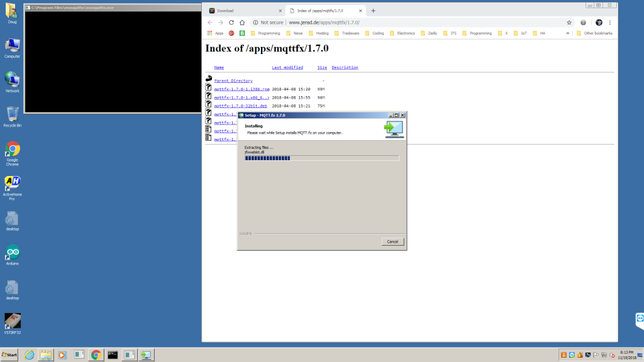The width and height of the screenshot is (644, 362).
Task: Minimize the MQTT.fx Setup dialog
Action: (391, 116)
